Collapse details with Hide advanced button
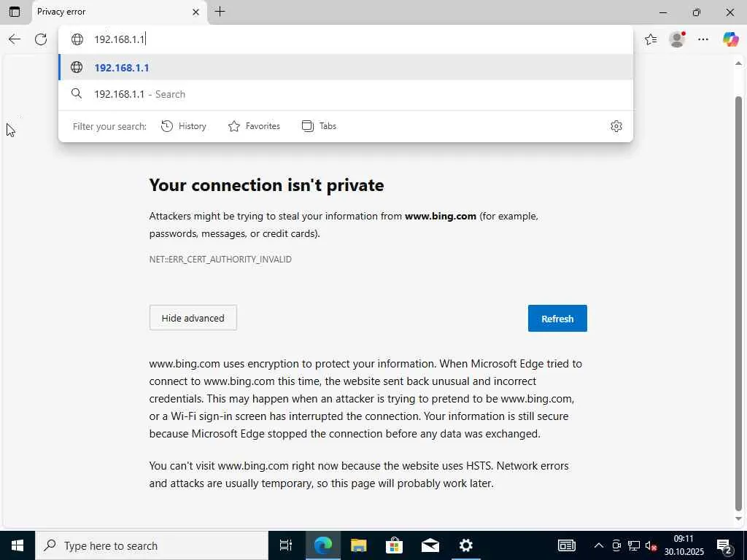Viewport: 747px width, 560px height. (193, 318)
